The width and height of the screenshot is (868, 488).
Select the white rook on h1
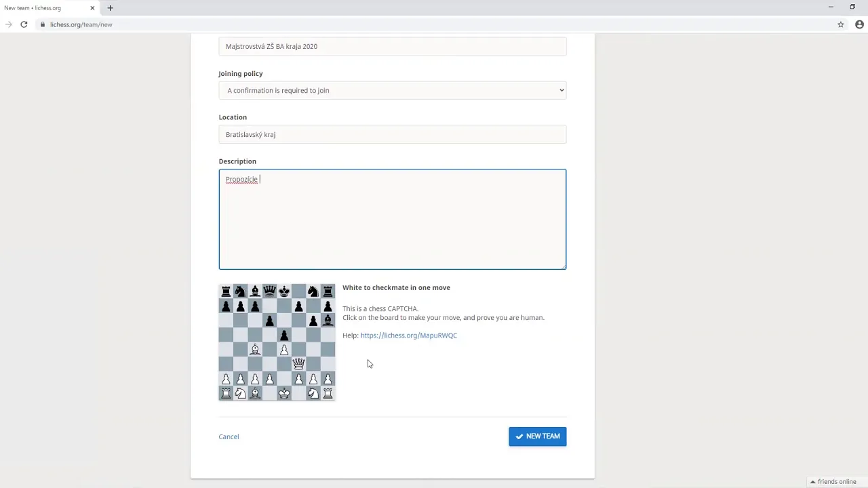click(x=328, y=393)
